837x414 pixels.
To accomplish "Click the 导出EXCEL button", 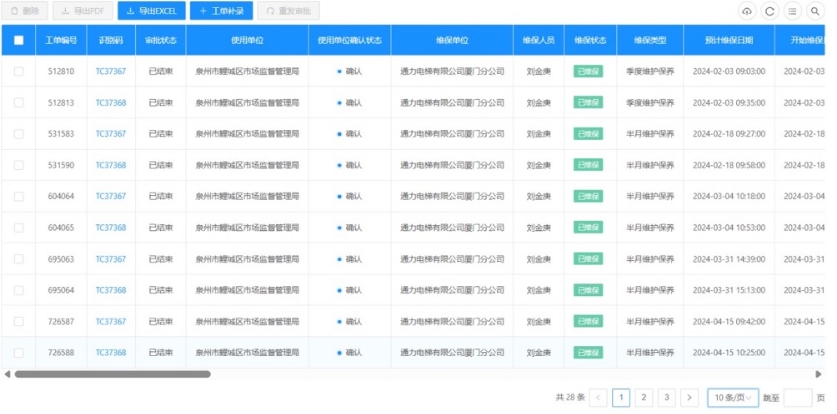I will point(150,11).
